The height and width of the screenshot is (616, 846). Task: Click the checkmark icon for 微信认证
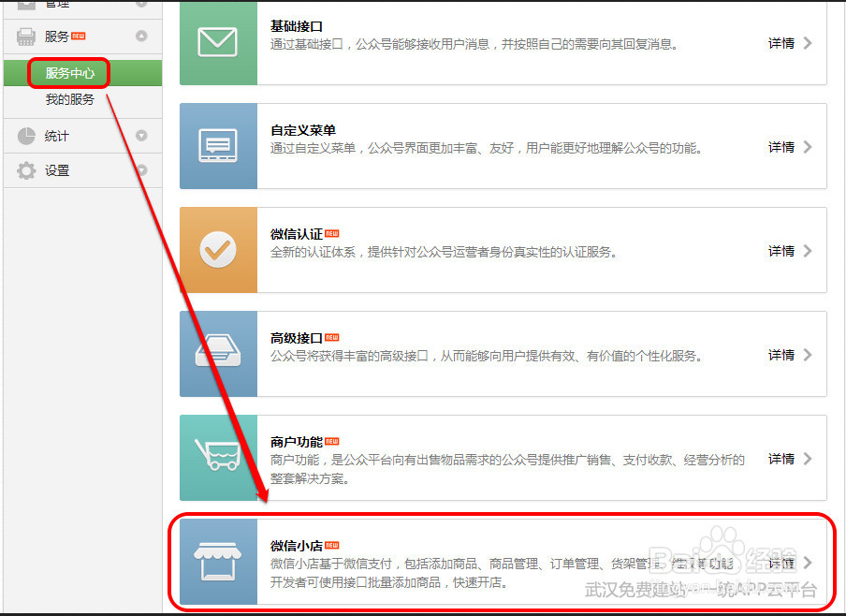[x=217, y=249]
